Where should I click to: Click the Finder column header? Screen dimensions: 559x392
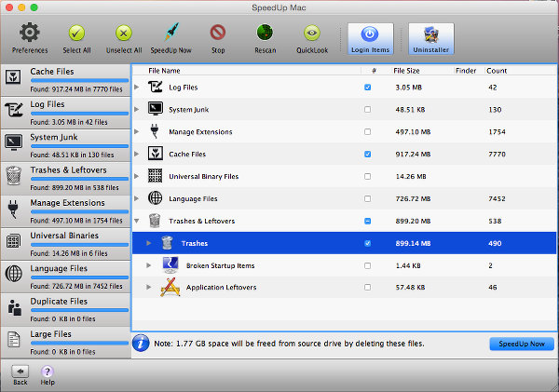pyautogui.click(x=466, y=71)
